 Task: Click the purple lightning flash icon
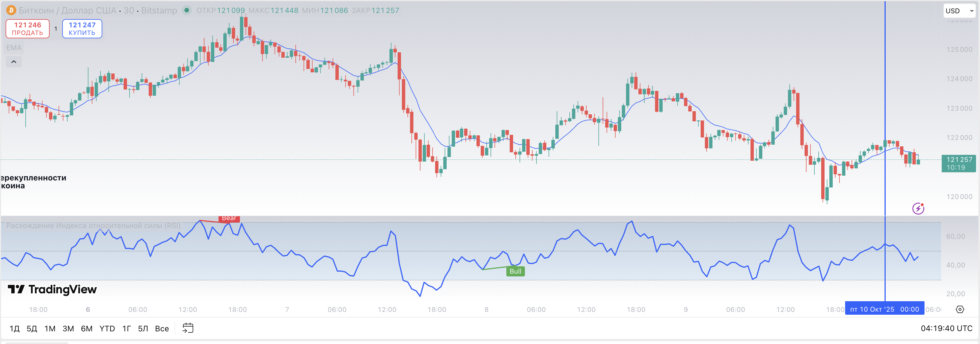(x=918, y=208)
